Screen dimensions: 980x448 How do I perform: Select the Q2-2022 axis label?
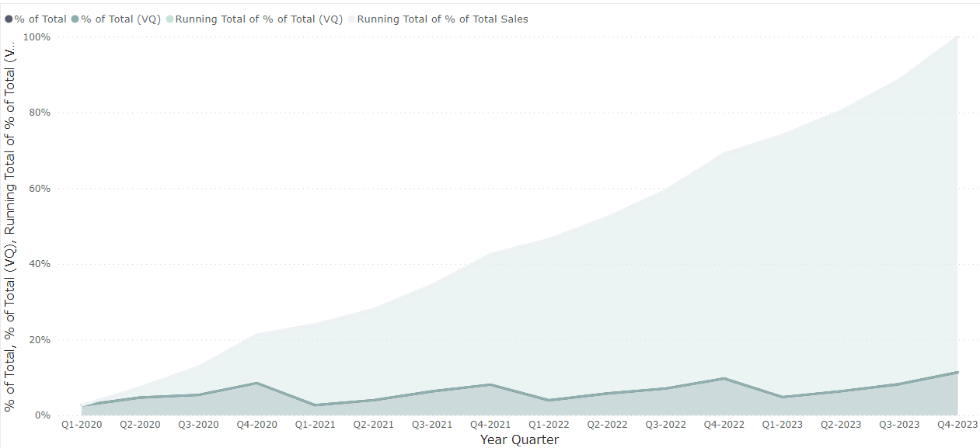coord(607,425)
